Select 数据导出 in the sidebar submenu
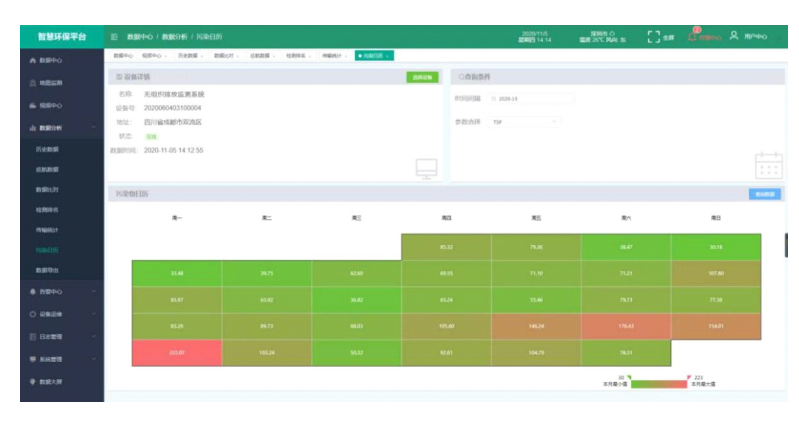 coord(48,270)
